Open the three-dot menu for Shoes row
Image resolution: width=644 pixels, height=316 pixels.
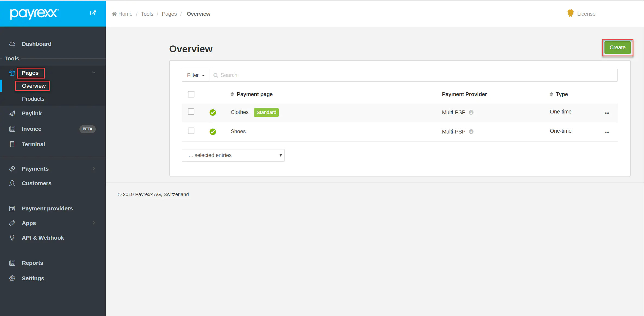pos(607,132)
